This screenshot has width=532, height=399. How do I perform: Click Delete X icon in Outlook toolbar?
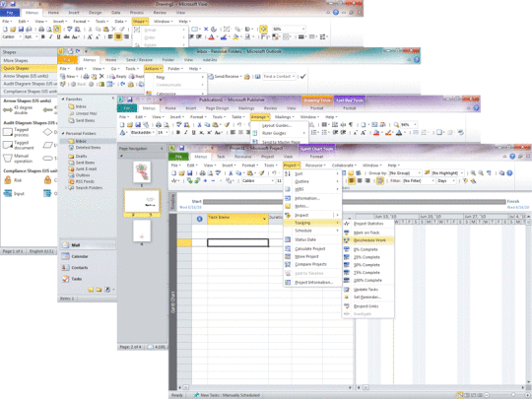101,76
